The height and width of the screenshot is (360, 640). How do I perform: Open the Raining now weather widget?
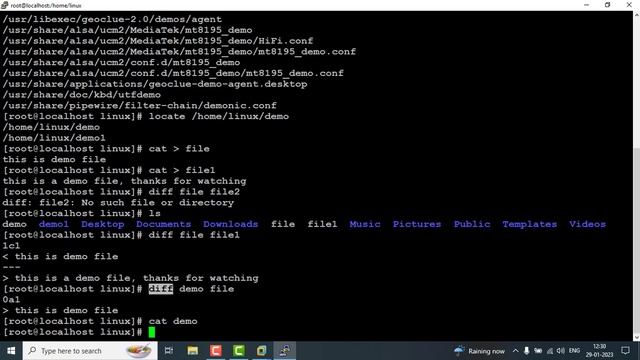tap(480, 351)
